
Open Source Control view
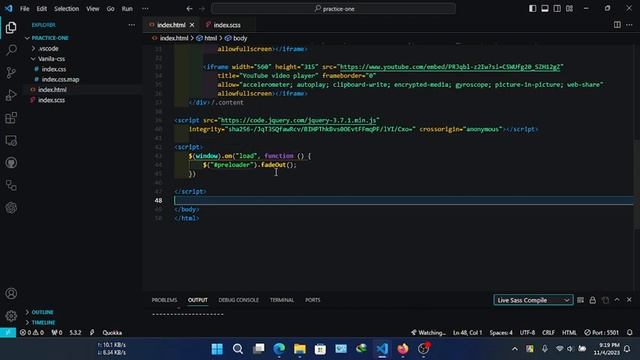[x=11, y=73]
